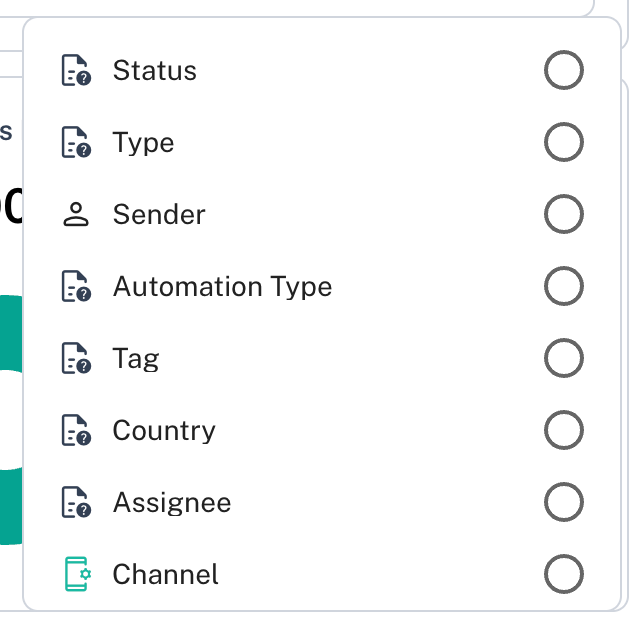This screenshot has height=644, width=642.
Task: Click the green phone icon beside Channel
Action: click(x=76, y=575)
